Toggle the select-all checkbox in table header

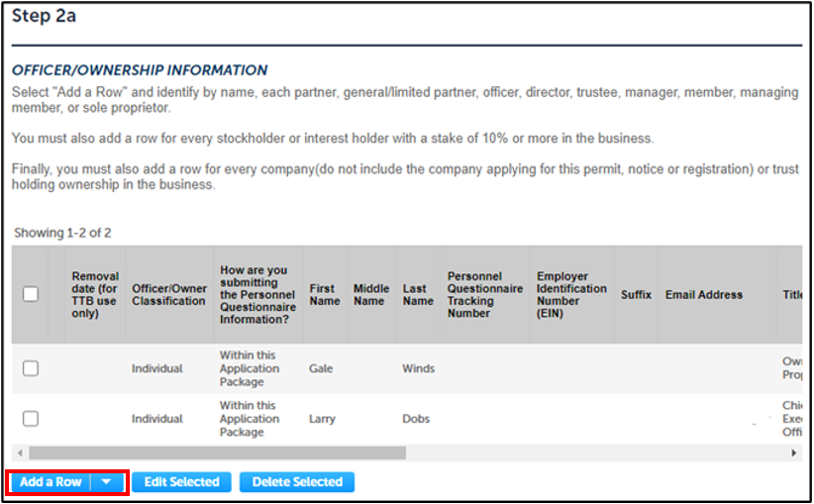(31, 294)
